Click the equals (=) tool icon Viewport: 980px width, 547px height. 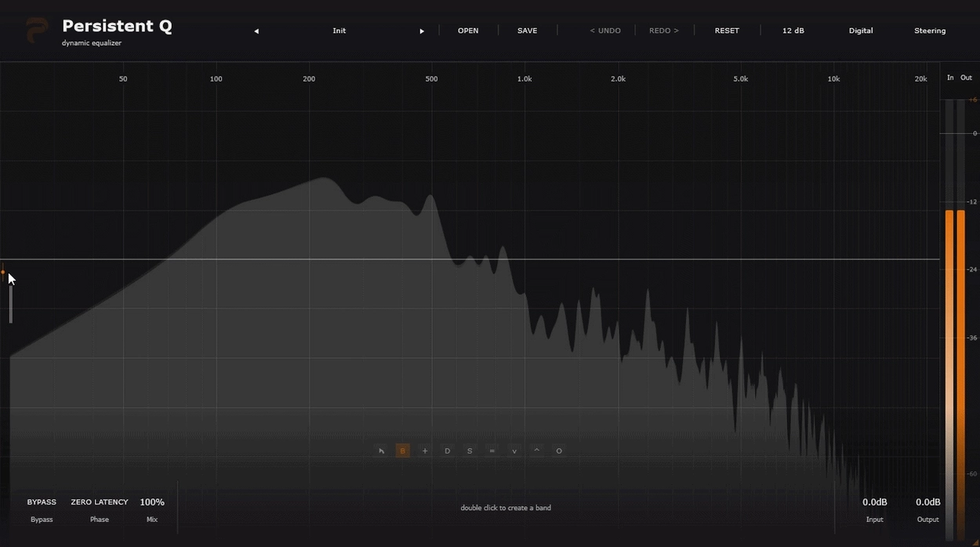[x=492, y=451]
